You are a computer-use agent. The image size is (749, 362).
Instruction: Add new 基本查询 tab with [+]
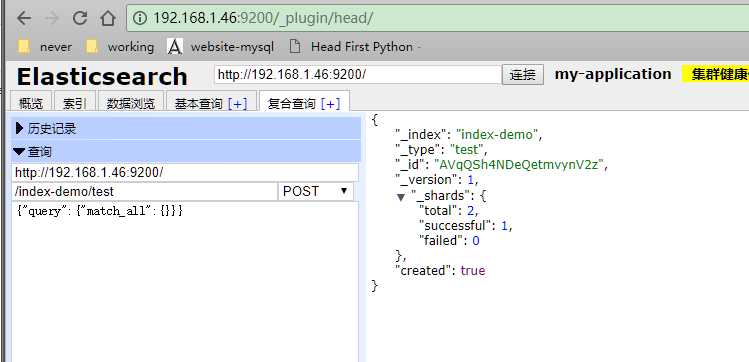237,103
